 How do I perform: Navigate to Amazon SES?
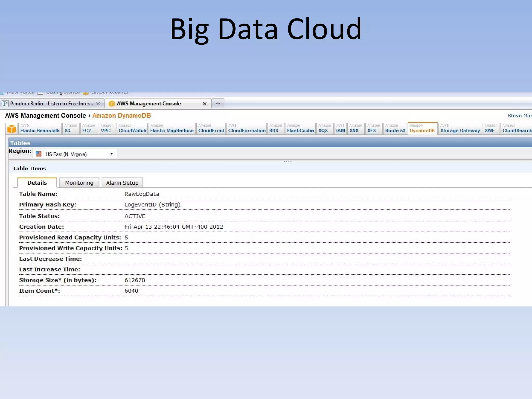coord(374,129)
